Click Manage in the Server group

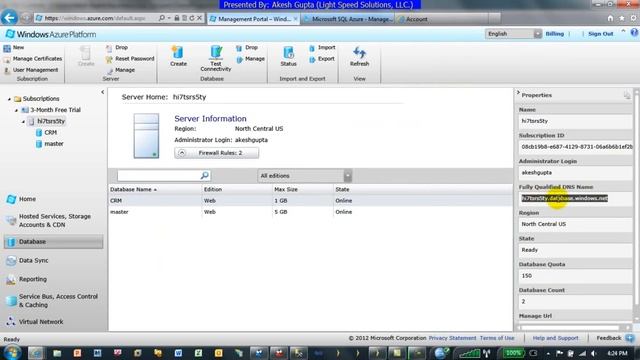[x=120, y=70]
